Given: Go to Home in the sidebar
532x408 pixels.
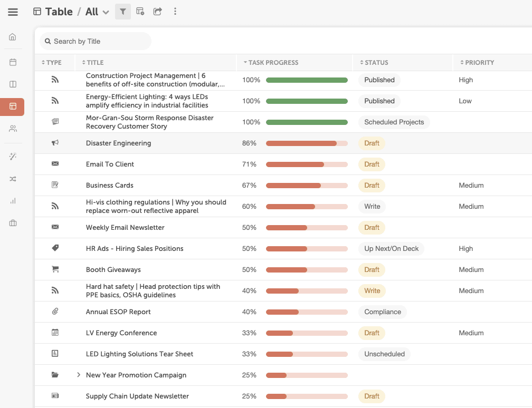Looking at the screenshot, I should pyautogui.click(x=13, y=37).
